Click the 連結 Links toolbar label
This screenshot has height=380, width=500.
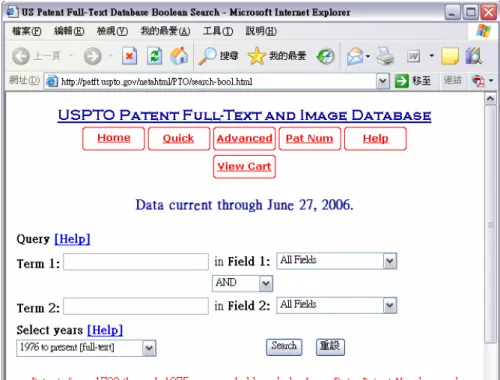point(452,80)
